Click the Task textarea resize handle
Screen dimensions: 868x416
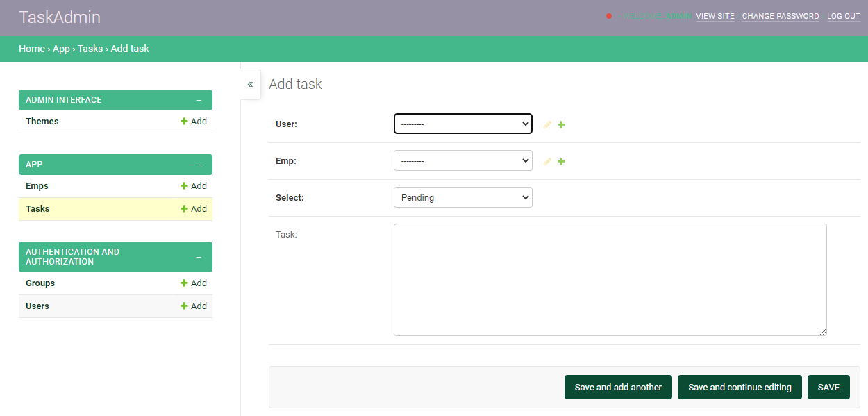coord(823,332)
